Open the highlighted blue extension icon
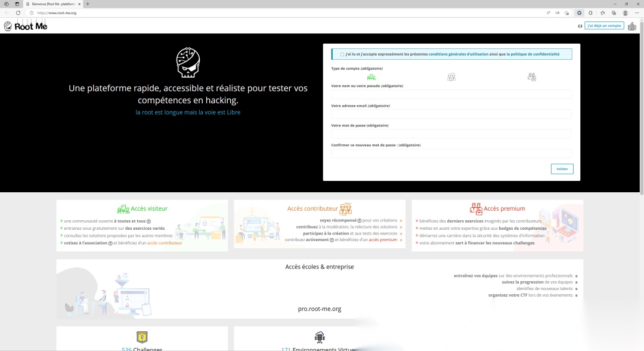Image resolution: width=644 pixels, height=351 pixels. (579, 13)
